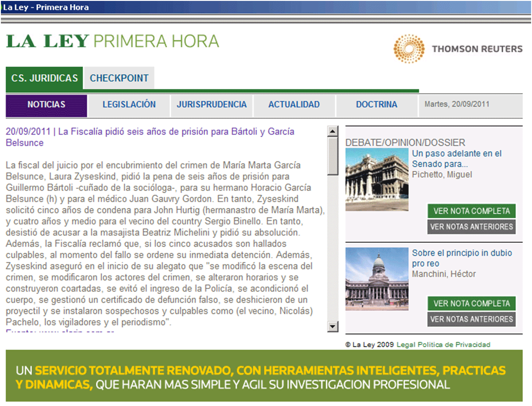This screenshot has width=532, height=406.
Task: Open 'Un paso adelante en el Senado para...' article
Action: point(457,159)
